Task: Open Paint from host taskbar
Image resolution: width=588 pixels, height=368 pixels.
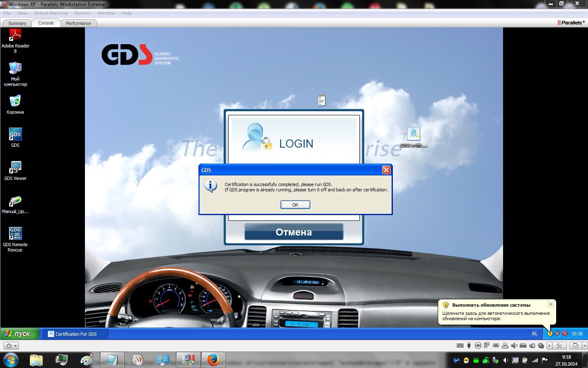Action: pyautogui.click(x=87, y=360)
